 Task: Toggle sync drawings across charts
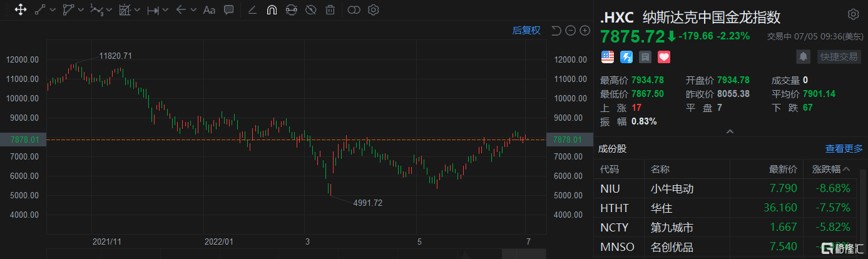(291, 9)
